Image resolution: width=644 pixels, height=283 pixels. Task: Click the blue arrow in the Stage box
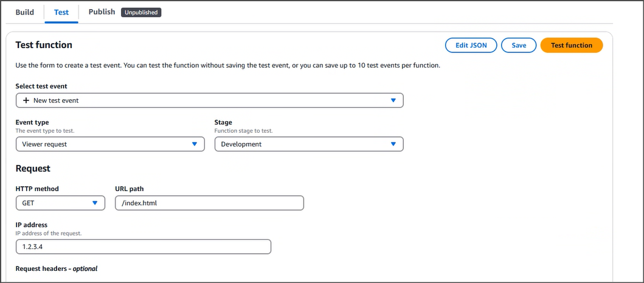coord(393,144)
